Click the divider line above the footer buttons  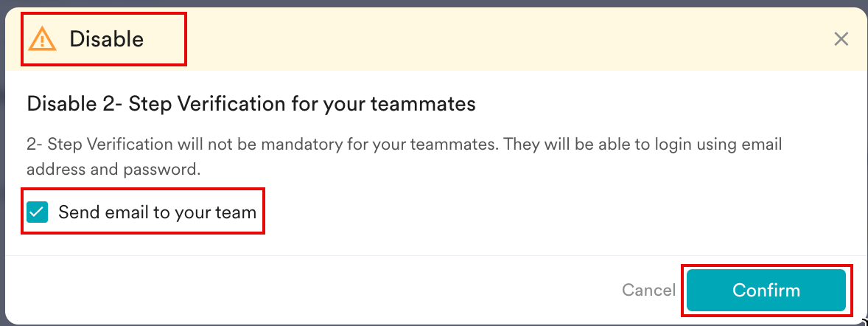click(435, 256)
